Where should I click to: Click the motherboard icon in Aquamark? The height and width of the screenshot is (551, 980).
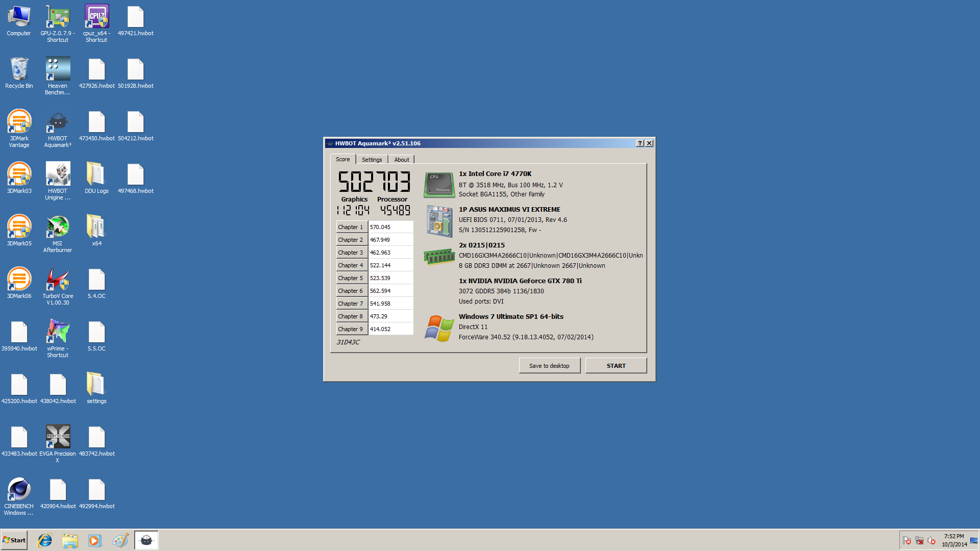(439, 221)
